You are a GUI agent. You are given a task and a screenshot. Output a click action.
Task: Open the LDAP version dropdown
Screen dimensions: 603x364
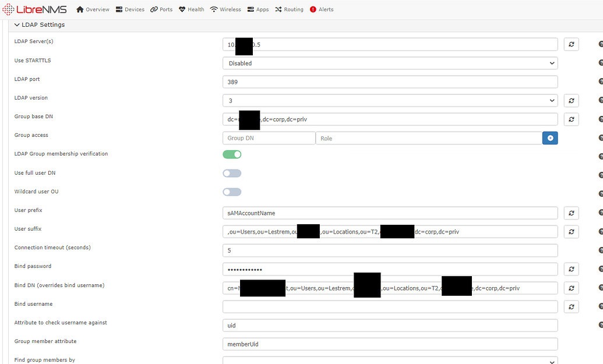pos(390,101)
